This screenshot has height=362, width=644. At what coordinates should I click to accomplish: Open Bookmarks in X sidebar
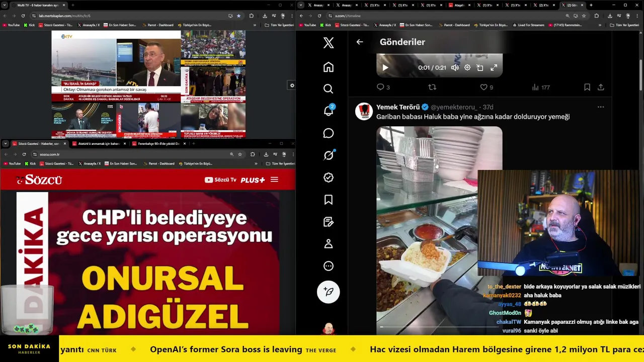[329, 200]
